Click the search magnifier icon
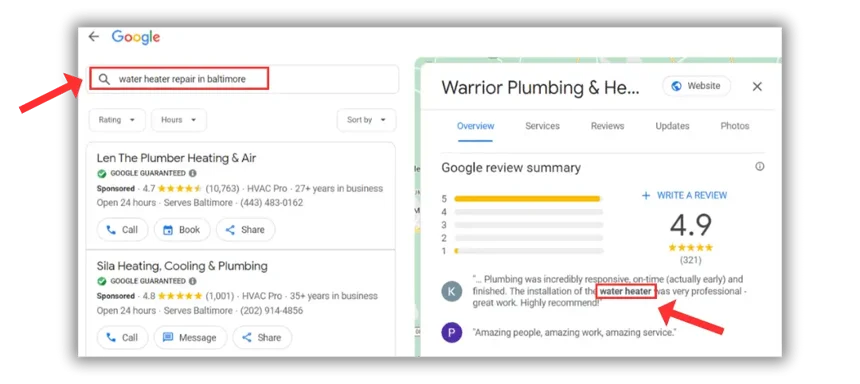Viewport: 860px width, 384px height. (x=104, y=79)
